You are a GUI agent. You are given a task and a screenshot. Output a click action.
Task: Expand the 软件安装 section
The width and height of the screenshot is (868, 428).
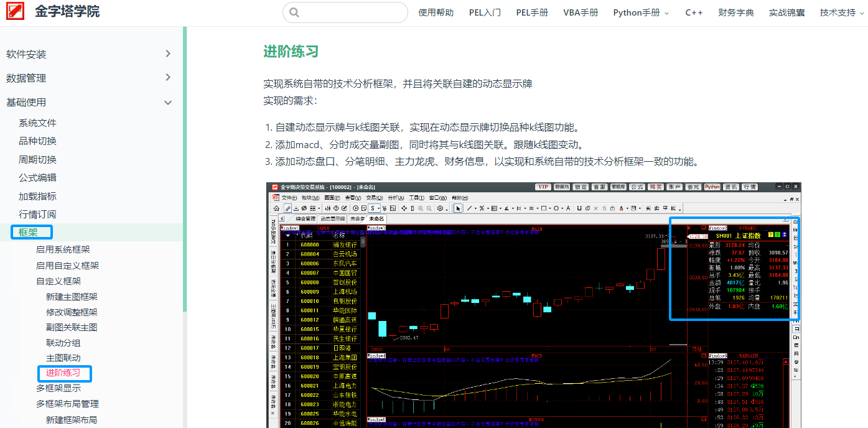tap(168, 54)
